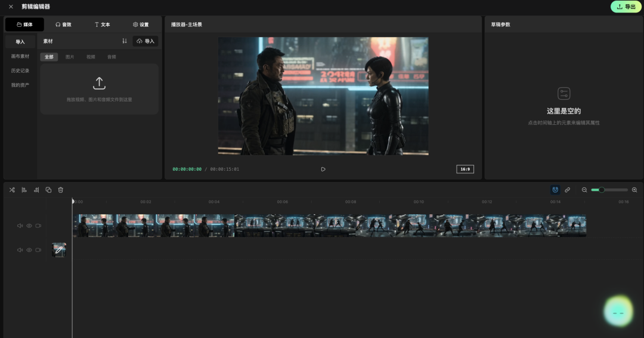
Task: Click the playhead marker at 00:00
Action: pos(73,201)
